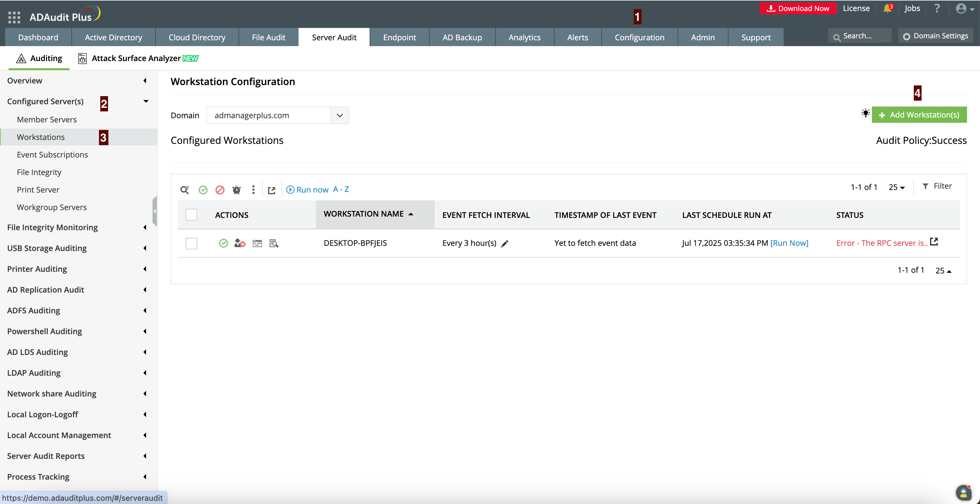Screen dimensions: 980x504
Task: Open the notifications bell icon
Action: (x=887, y=8)
